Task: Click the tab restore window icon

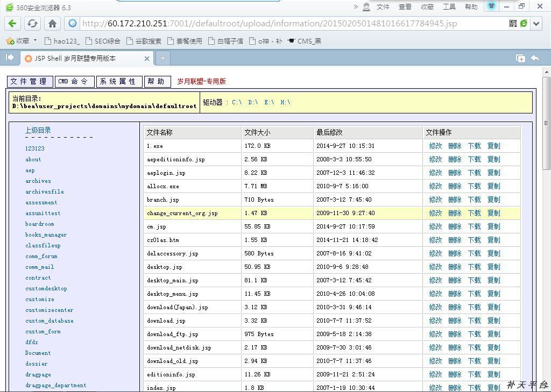Action: (520, 58)
